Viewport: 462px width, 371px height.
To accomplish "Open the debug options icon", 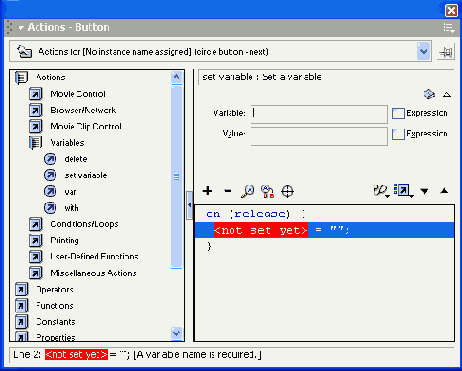I will (x=381, y=191).
